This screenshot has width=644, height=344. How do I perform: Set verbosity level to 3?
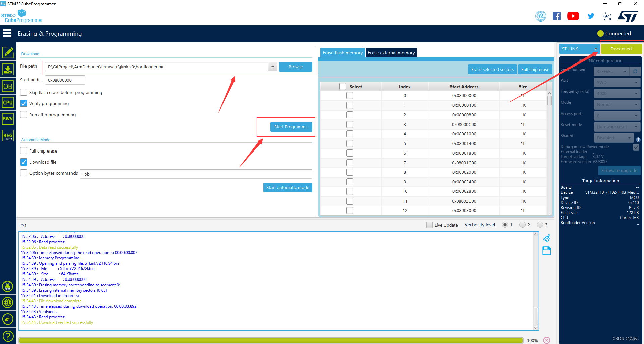(540, 225)
